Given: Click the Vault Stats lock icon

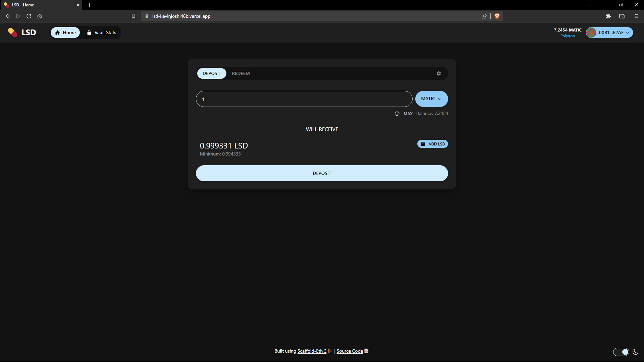Looking at the screenshot, I should (89, 32).
